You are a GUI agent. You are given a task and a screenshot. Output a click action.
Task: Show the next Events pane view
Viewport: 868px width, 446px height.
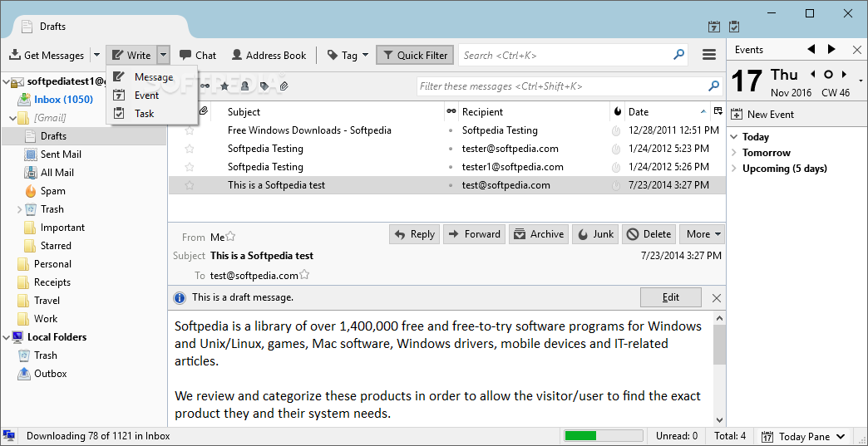click(831, 49)
